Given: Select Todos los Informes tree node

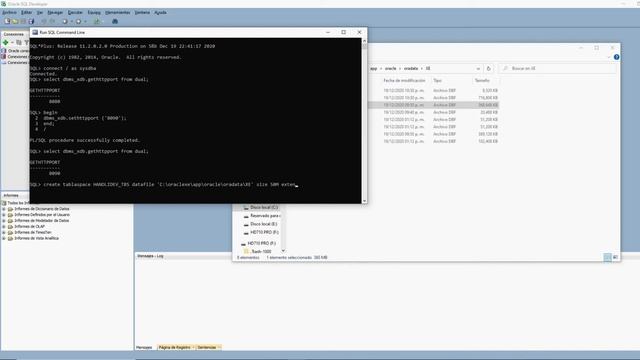Looking at the screenshot, I should (16, 203).
